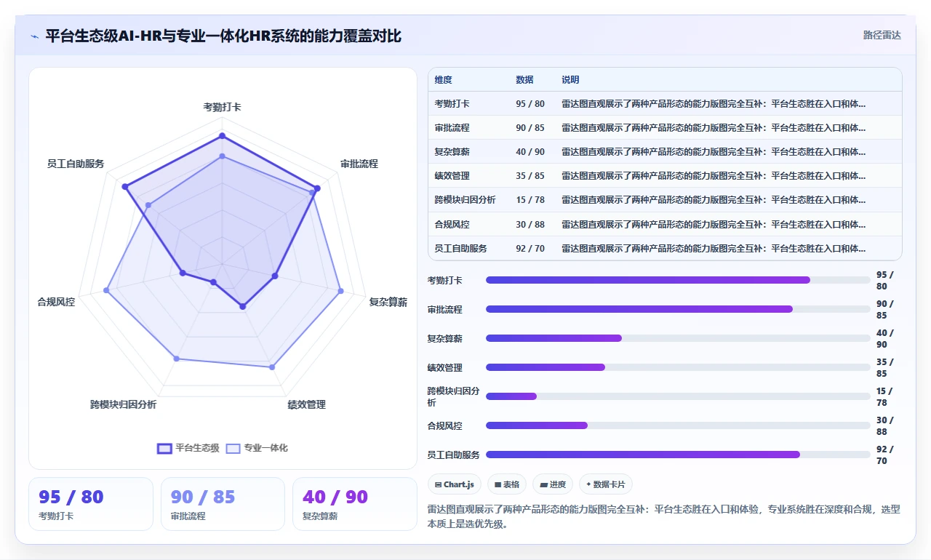Open the 90 / 85 审批流程 data card

(x=223, y=504)
